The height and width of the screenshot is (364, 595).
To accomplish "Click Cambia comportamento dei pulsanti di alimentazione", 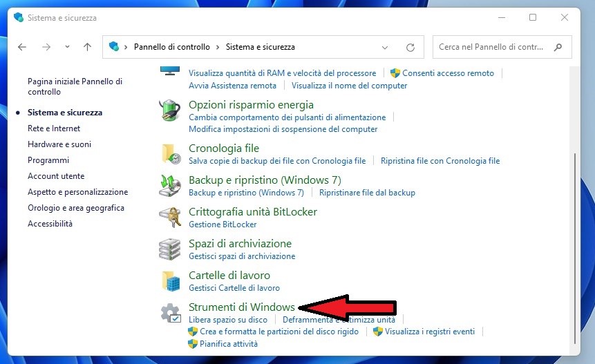I will pos(287,117).
